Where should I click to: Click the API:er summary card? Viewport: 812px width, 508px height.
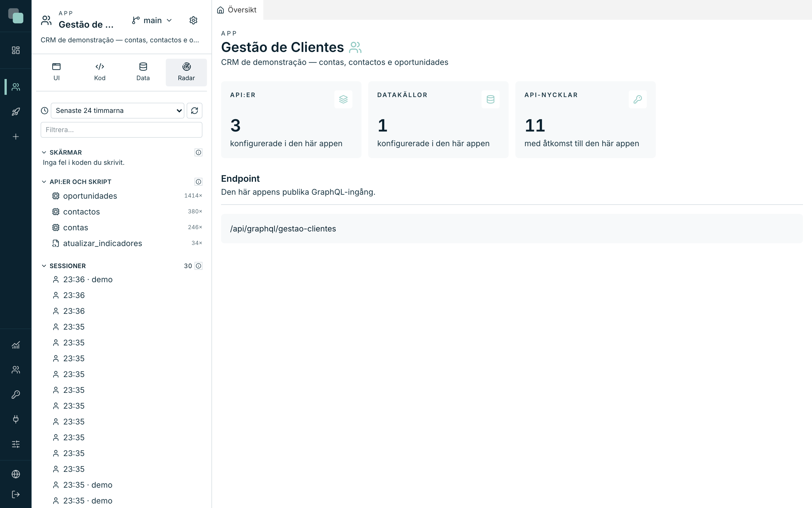(x=291, y=120)
